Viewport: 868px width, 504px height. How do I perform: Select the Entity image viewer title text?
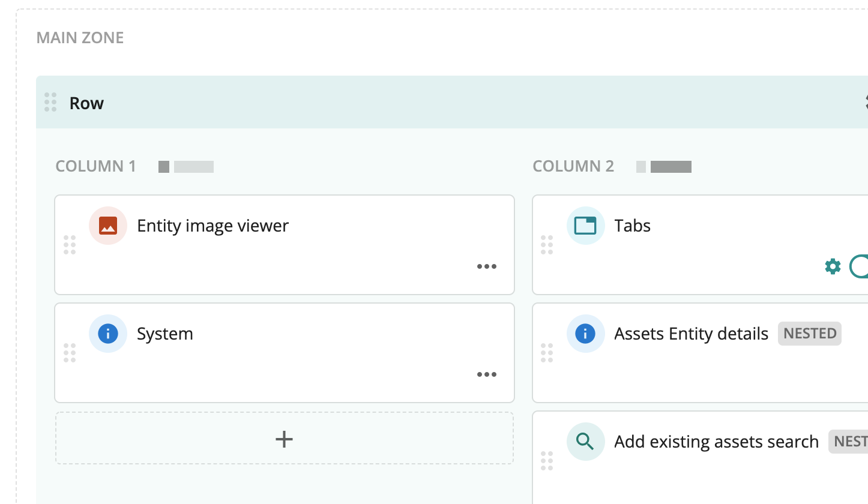click(x=213, y=226)
